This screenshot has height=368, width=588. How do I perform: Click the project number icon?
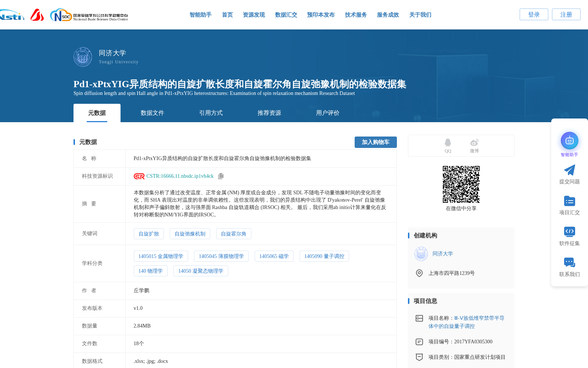point(419,342)
